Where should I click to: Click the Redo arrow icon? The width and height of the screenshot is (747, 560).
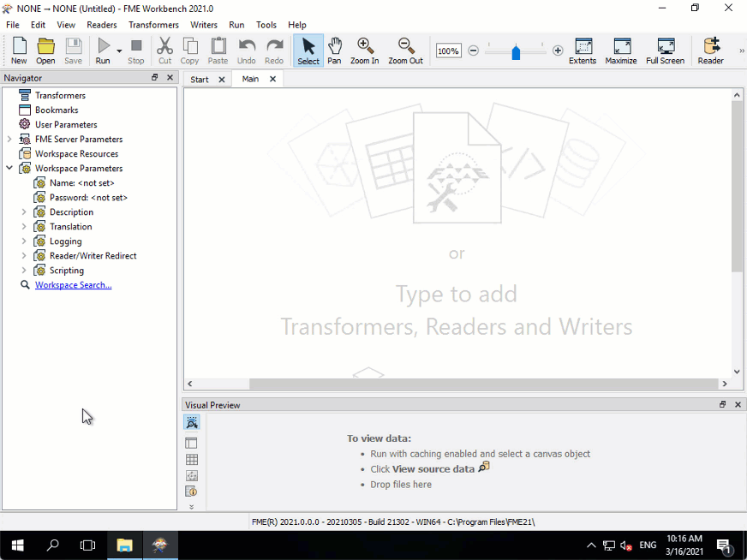coord(274,51)
